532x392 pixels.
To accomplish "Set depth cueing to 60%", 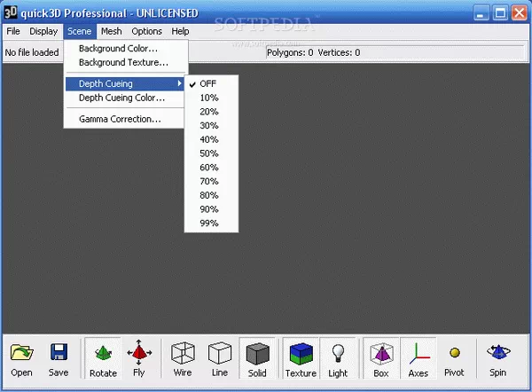I will pos(211,168).
